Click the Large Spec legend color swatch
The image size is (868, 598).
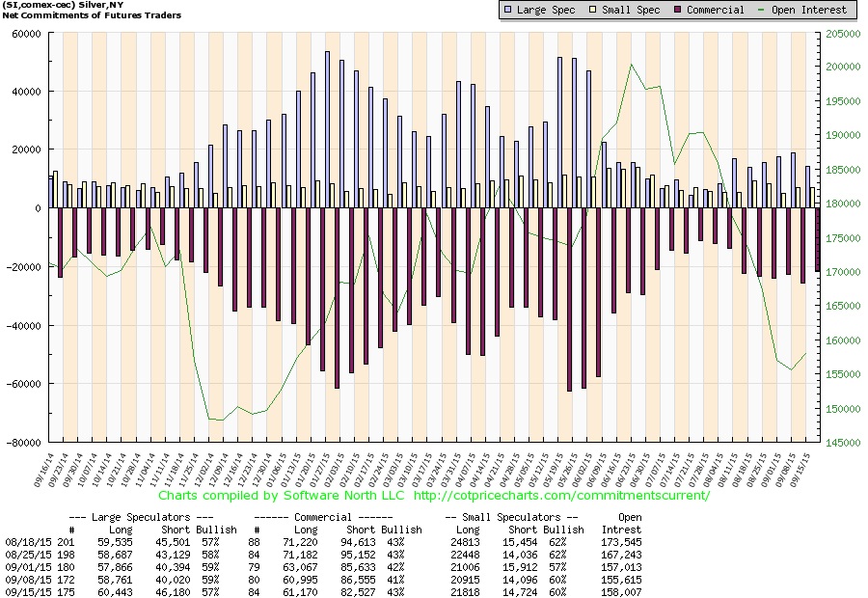tap(507, 10)
